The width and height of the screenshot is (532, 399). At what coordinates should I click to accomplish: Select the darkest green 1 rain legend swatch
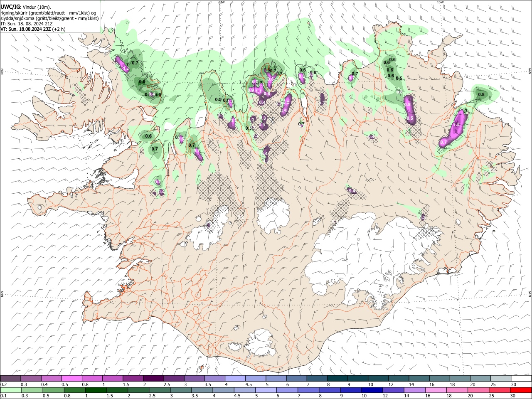point(96,390)
